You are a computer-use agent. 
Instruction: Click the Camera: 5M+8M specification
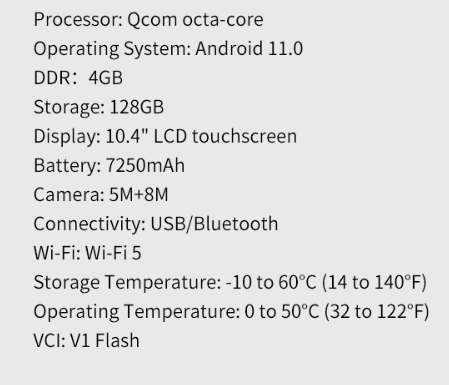101,195
